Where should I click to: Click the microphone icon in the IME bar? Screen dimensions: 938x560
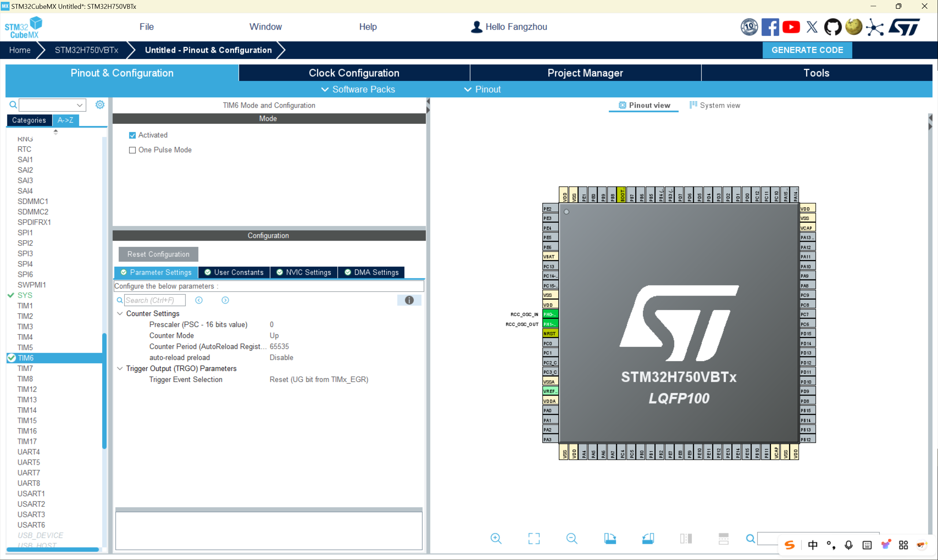(849, 545)
